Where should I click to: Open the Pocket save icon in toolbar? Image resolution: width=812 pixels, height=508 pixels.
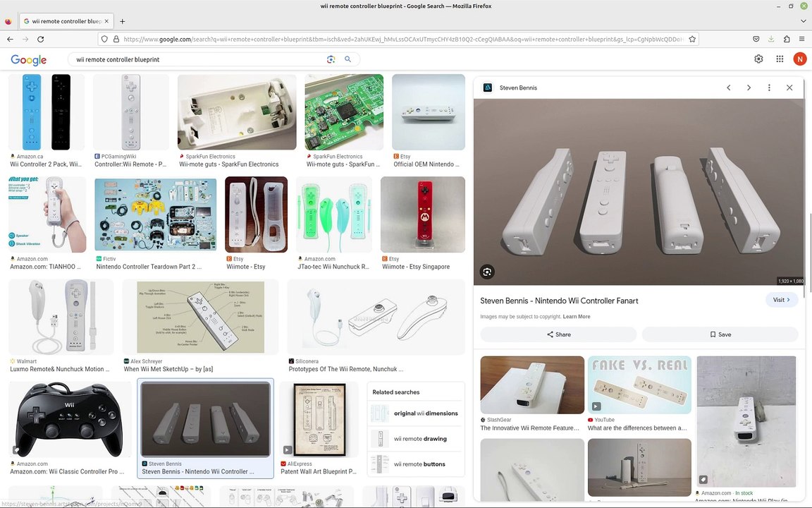point(756,39)
